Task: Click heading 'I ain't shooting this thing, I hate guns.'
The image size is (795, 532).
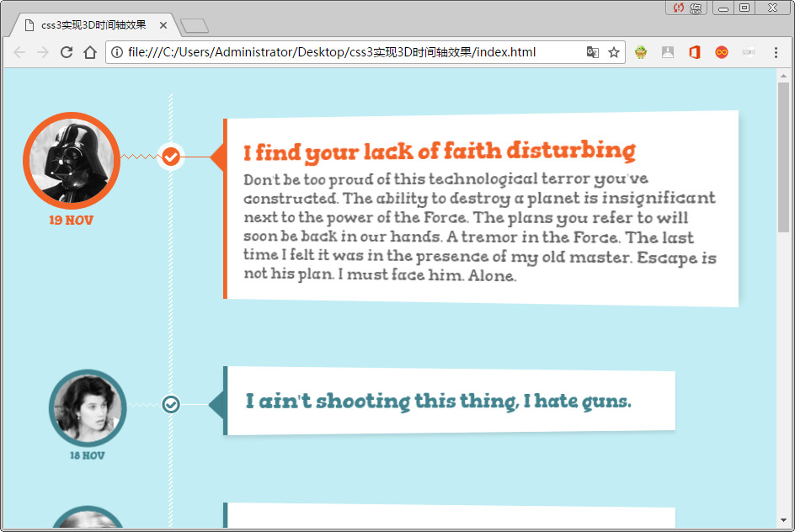Action: coord(439,402)
